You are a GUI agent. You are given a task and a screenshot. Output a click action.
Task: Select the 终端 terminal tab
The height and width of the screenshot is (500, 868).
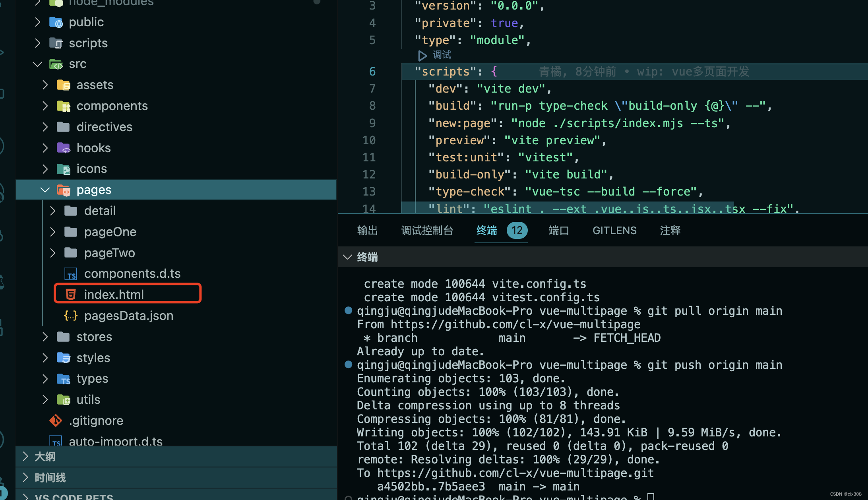coord(486,231)
